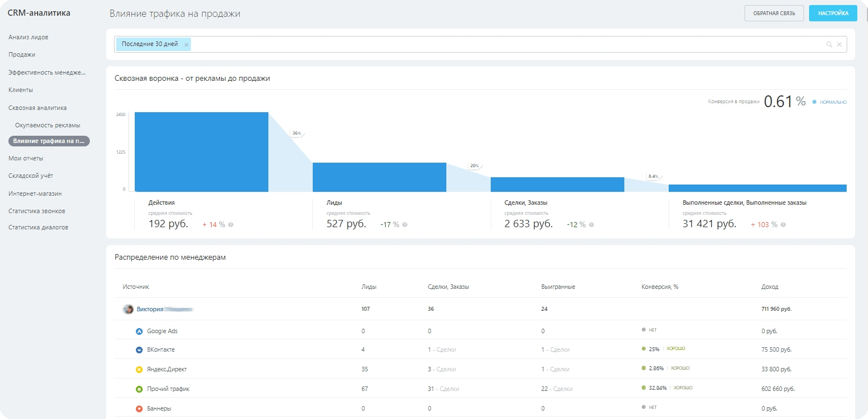Open Интернет-магазин section
Viewport: 868px width, 419px height.
(35, 194)
